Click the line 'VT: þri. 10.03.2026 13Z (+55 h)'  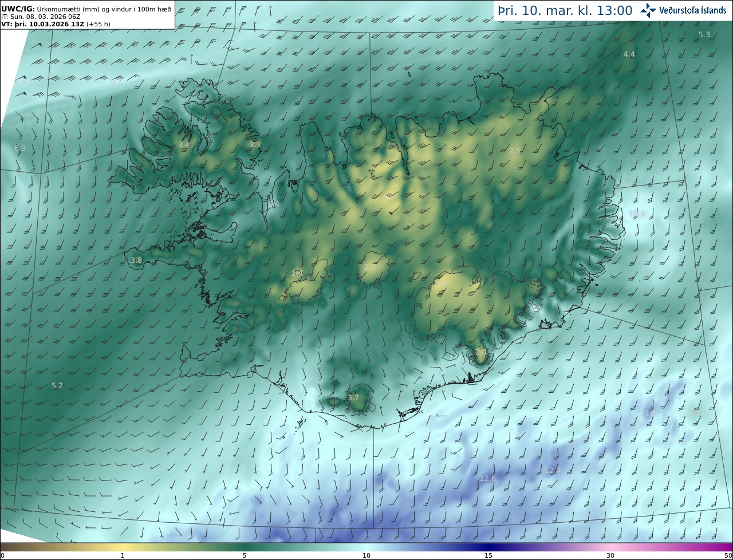coord(56,24)
